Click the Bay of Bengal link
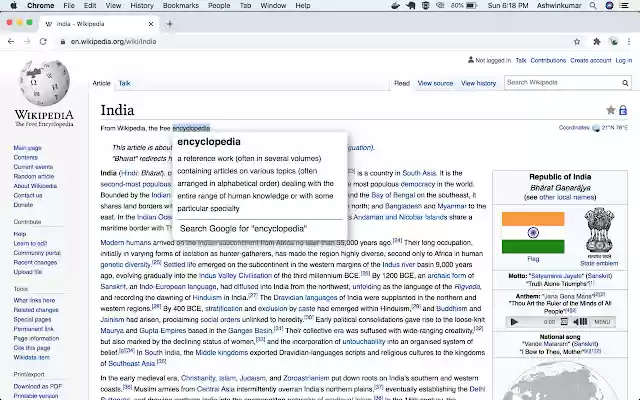Image resolution: width=640 pixels, height=400 pixels. (x=393, y=195)
